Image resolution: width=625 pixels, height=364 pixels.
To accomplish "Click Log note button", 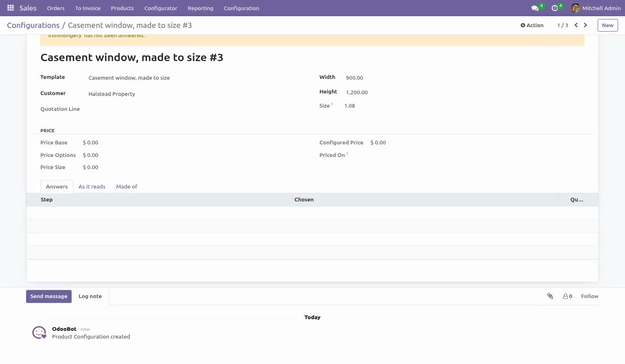I will [x=90, y=296].
